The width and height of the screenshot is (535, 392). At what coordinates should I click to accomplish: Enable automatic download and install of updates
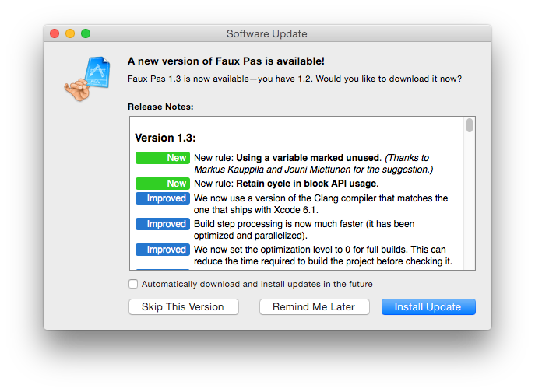tap(133, 284)
